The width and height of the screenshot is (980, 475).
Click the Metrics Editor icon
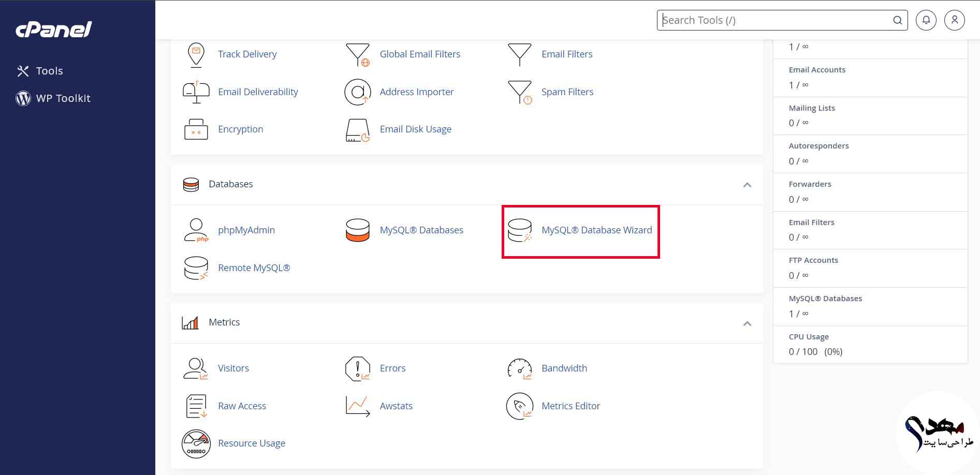pos(519,406)
